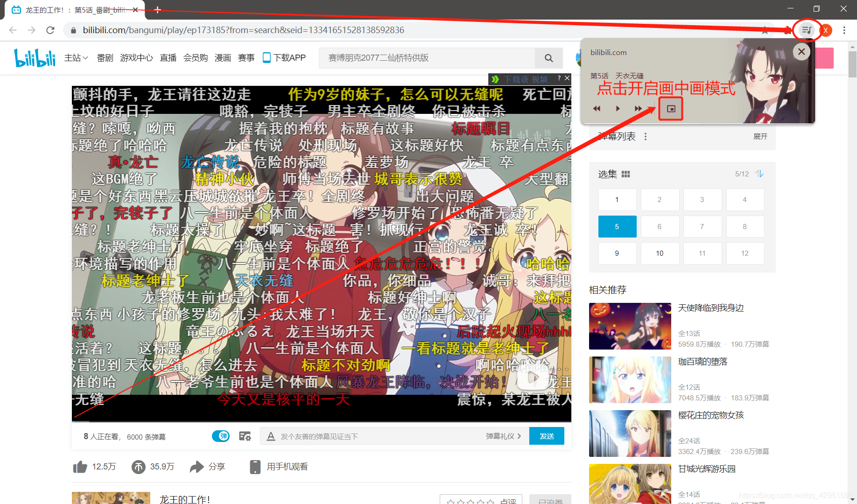Bookmark this page with star icon
Screen dimensions: 857x504
click(765, 30)
